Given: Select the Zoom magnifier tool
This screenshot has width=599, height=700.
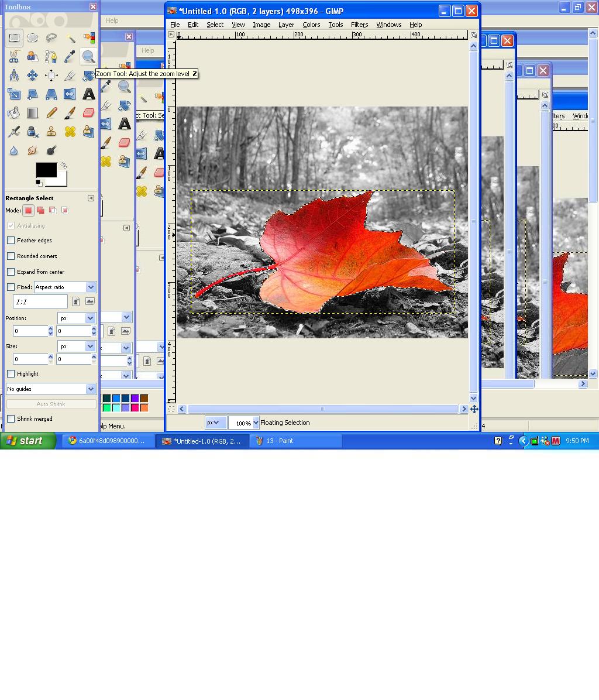Looking at the screenshot, I should coord(89,57).
